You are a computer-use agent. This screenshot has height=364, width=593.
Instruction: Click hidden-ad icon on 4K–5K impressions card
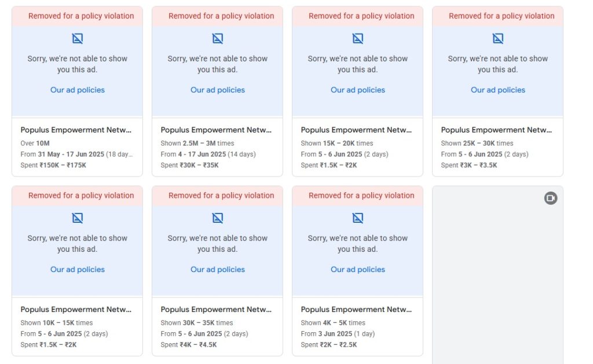(358, 218)
